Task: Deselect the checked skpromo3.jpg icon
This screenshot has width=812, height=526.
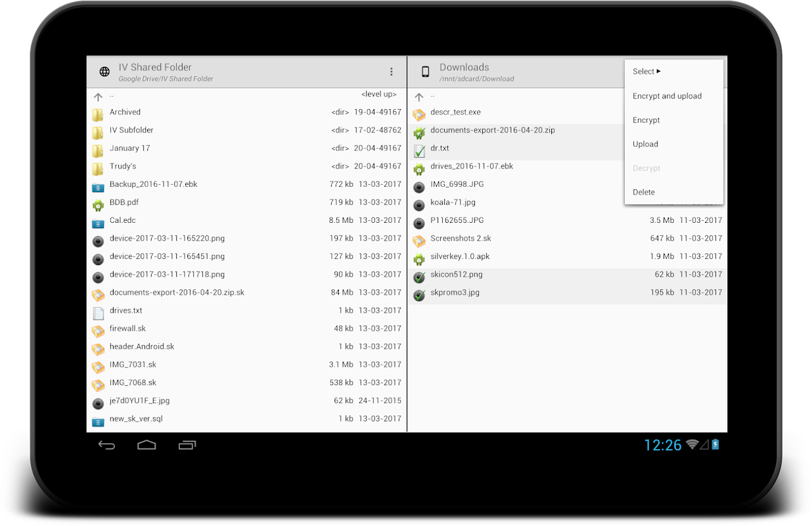Action: [419, 295]
